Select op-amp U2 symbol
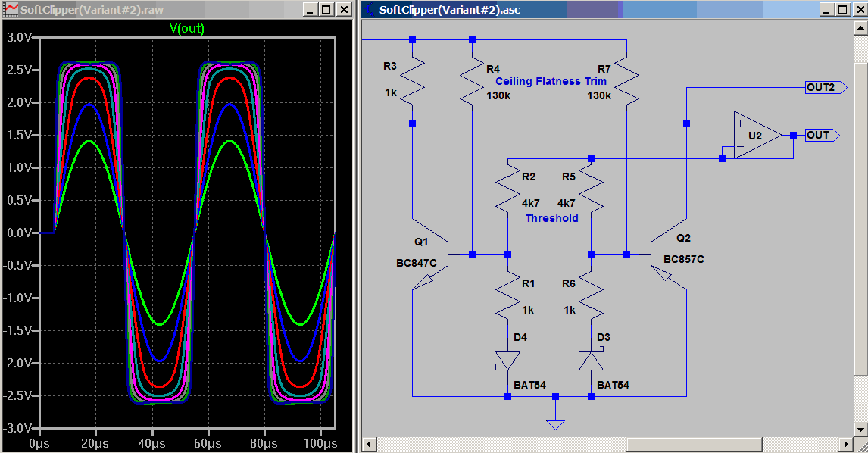868x453 pixels. coord(757,135)
